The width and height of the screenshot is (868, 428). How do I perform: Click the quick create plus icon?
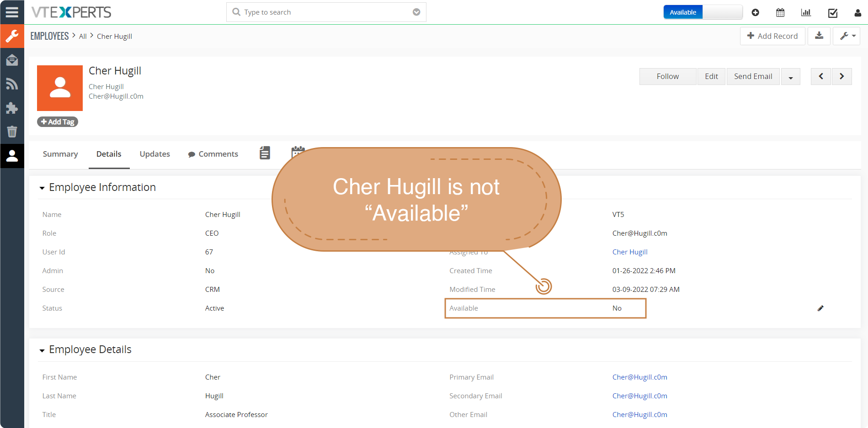point(755,12)
